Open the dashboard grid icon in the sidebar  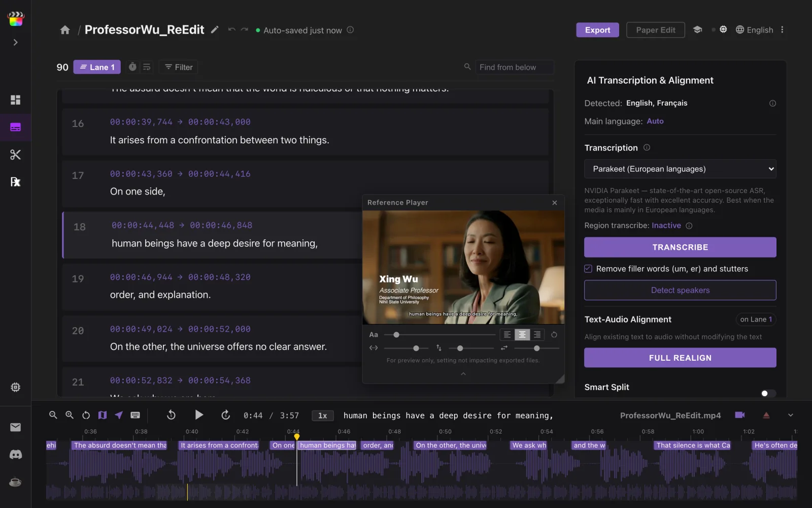(15, 100)
